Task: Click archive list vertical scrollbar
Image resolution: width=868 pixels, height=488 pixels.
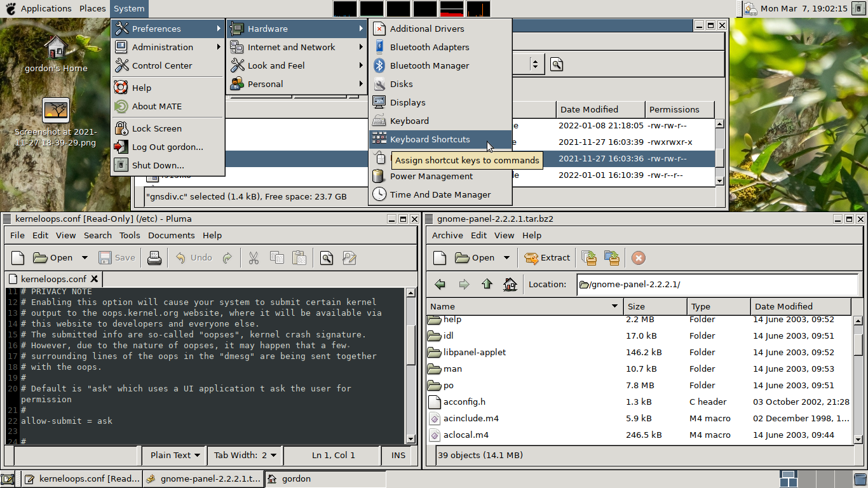Action: click(x=858, y=379)
